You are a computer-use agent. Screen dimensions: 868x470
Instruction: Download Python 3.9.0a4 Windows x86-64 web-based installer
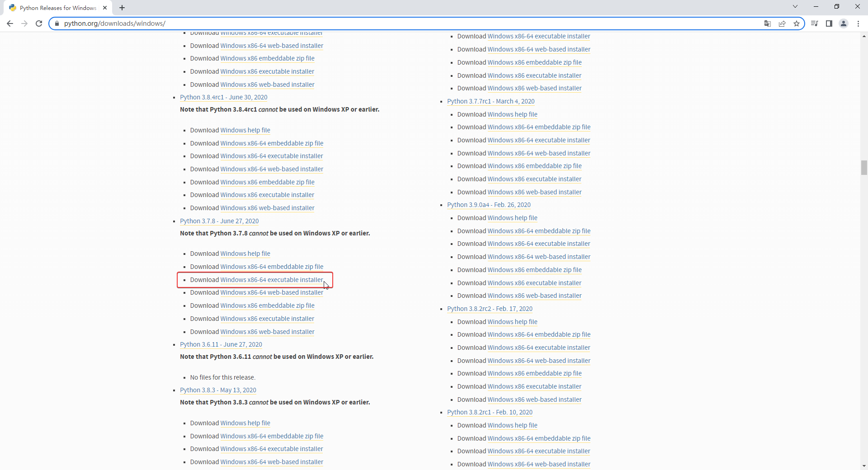[x=539, y=257]
